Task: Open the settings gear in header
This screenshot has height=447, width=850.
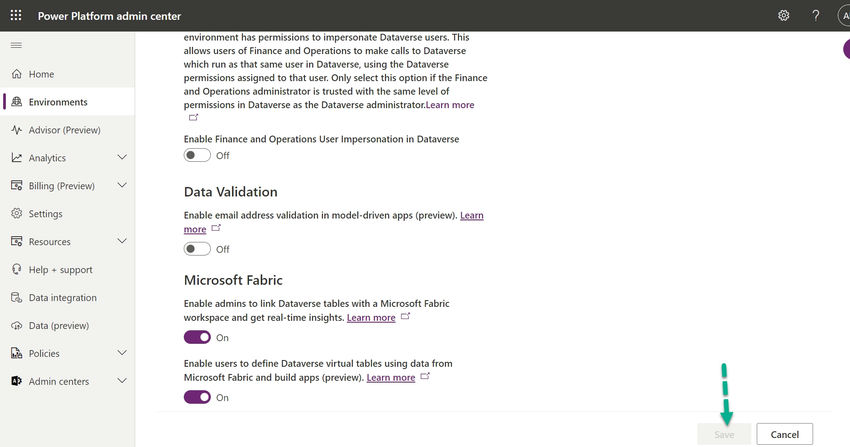Action: pos(784,16)
